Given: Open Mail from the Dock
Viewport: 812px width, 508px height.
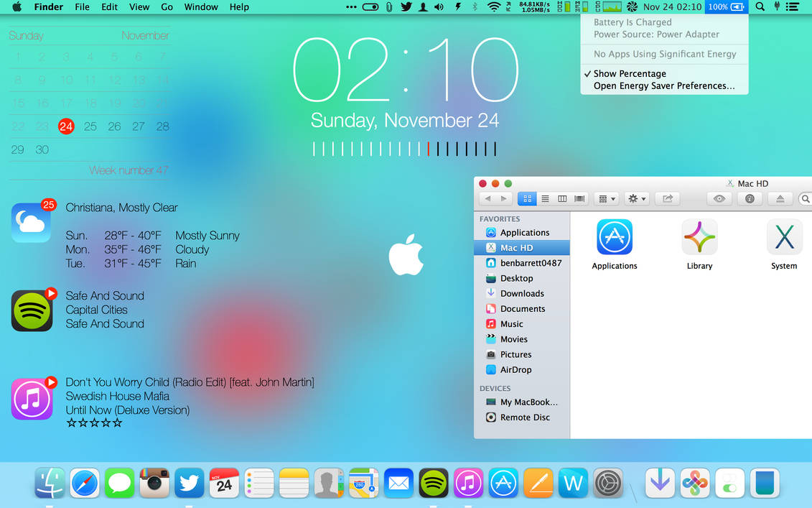Looking at the screenshot, I should point(398,483).
